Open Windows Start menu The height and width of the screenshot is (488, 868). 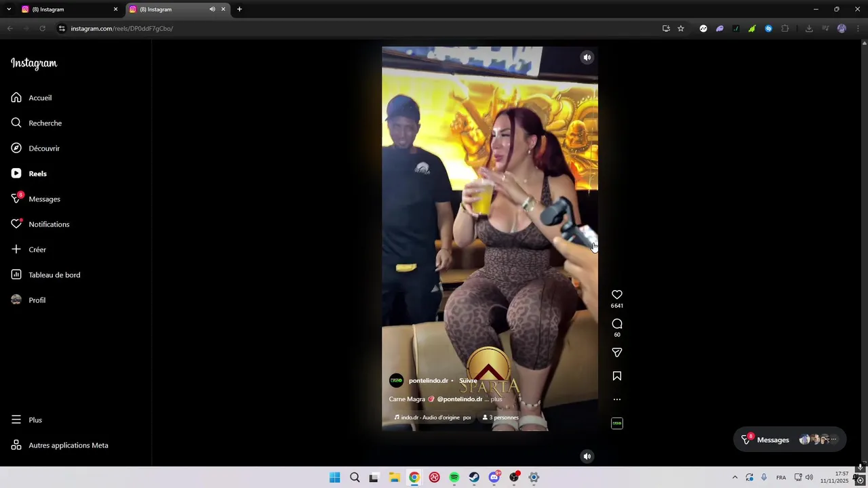(334, 477)
